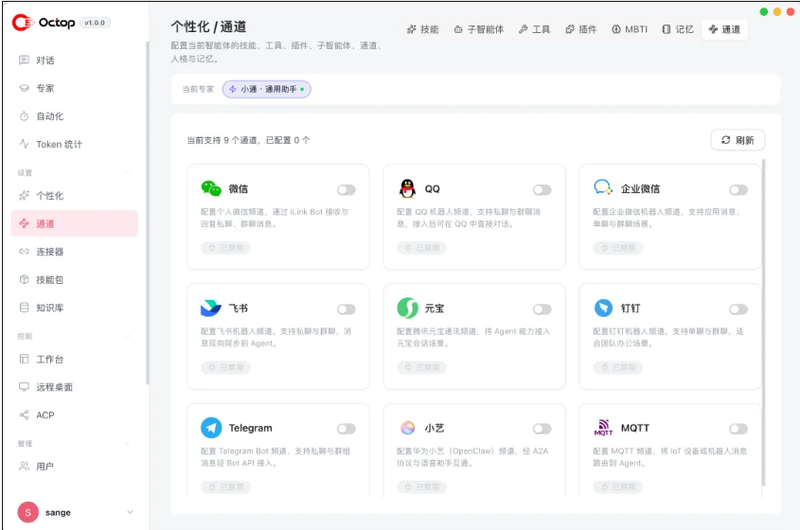Viewport: 800px width, 530px height.
Task: Click the 个性化 / 通道 page heading
Action: pyautogui.click(x=209, y=27)
